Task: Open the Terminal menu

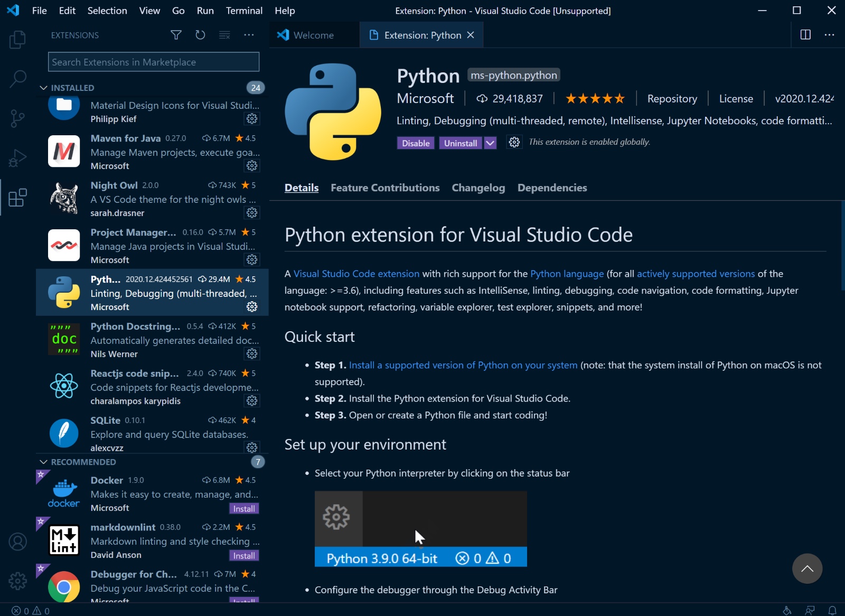Action: coord(244,11)
